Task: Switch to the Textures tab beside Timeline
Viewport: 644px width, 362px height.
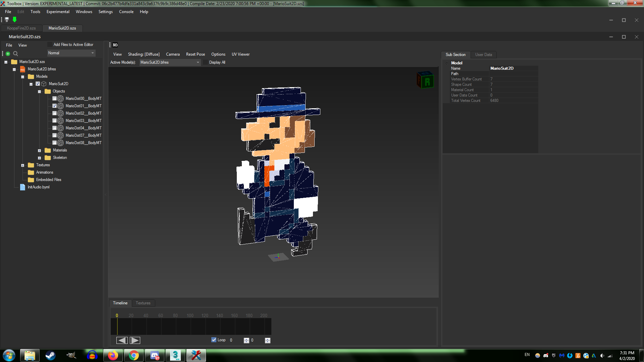Action: pyautogui.click(x=143, y=303)
